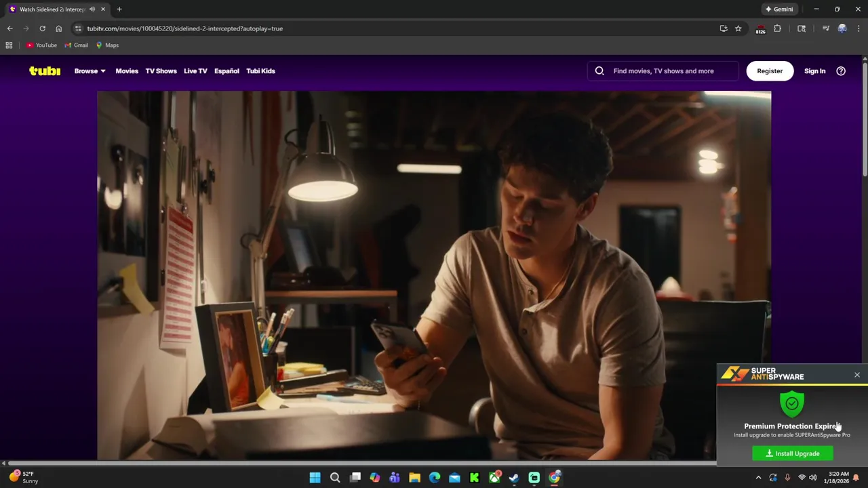Image resolution: width=868 pixels, height=488 pixels.
Task: Click the green K app on the taskbar
Action: coord(475,478)
